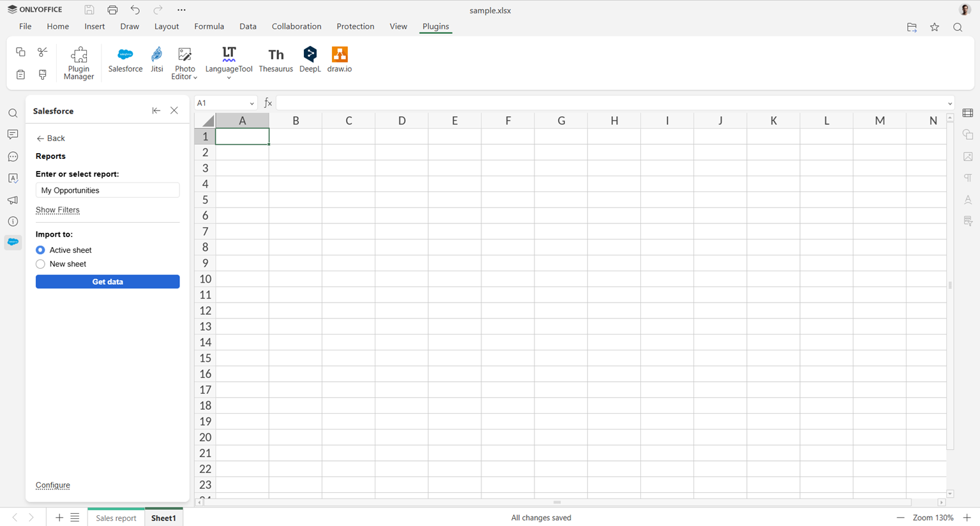Open the About info icon in sidebar

(x=13, y=222)
